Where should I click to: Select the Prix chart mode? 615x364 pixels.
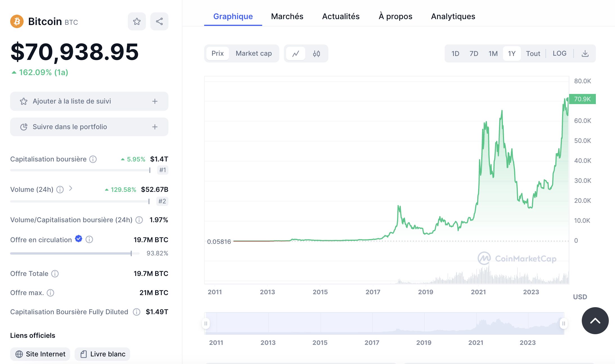[x=218, y=53]
